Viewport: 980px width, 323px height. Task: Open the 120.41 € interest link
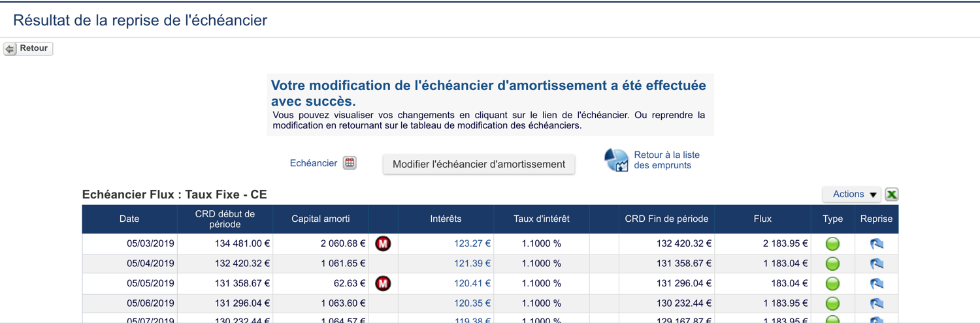(472, 283)
